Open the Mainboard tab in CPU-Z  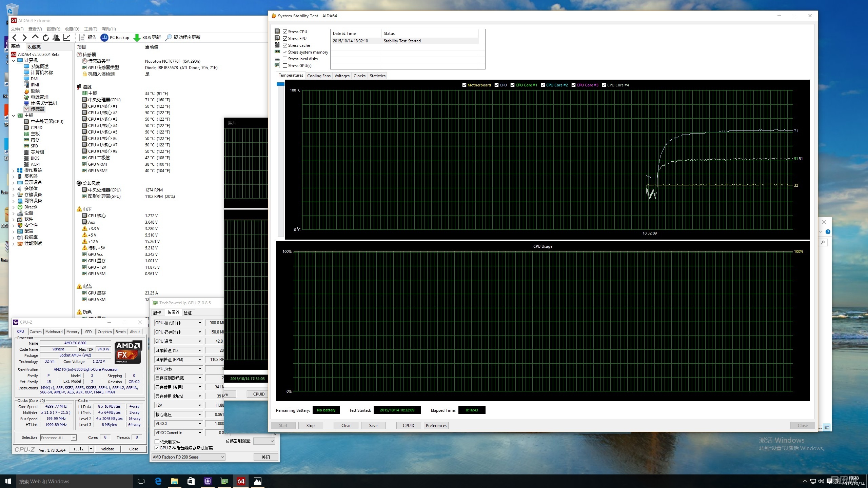54,332
